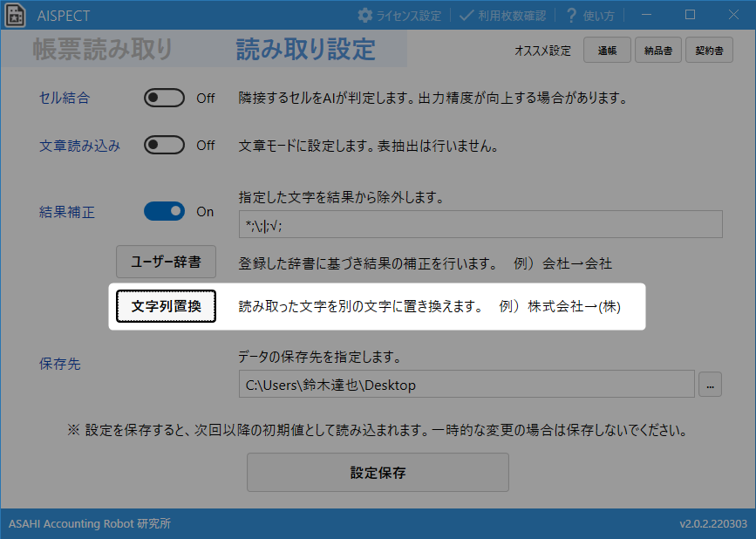Toggle the セル結合 switch on
Screen dimensions: 756x539
click(x=164, y=99)
